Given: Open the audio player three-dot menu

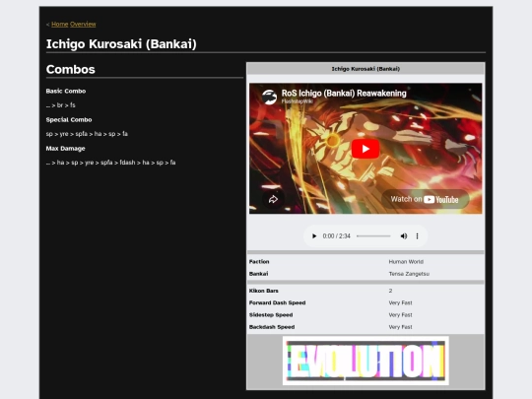Looking at the screenshot, I should 417,236.
